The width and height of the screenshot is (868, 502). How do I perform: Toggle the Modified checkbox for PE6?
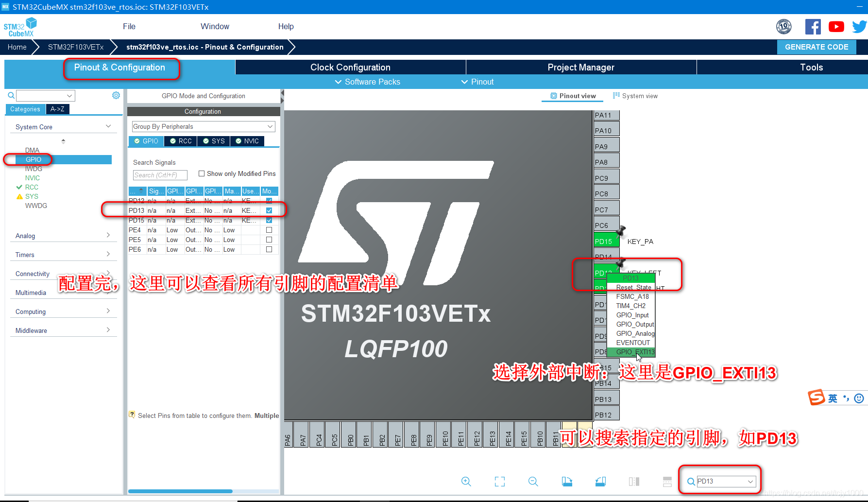269,249
